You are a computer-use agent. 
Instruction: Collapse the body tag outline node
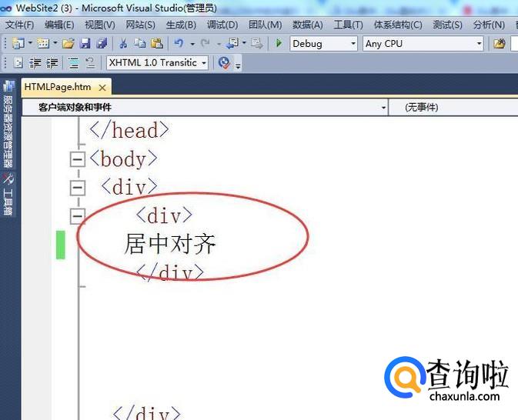tap(77, 159)
